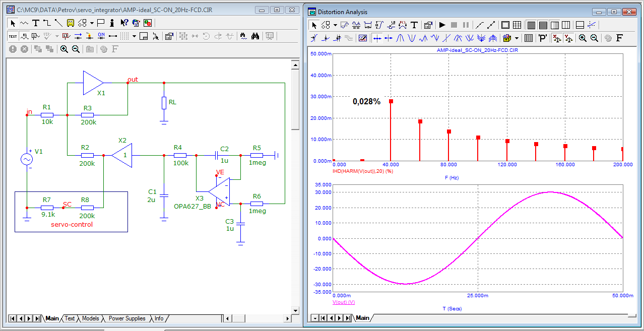Click the Run play button in Distortion Analysis
Image resolution: width=644 pixels, height=331 pixels.
(x=442, y=25)
